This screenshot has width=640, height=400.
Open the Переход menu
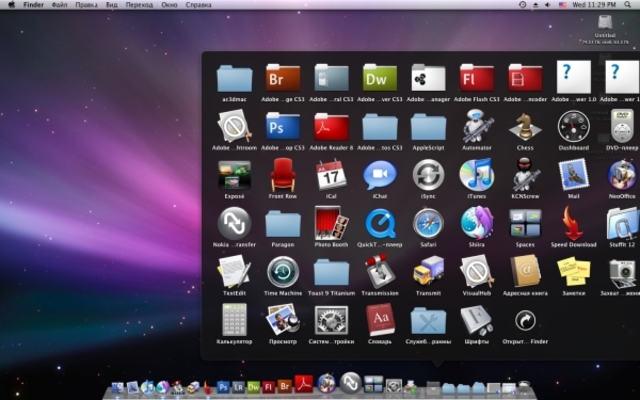click(x=139, y=5)
